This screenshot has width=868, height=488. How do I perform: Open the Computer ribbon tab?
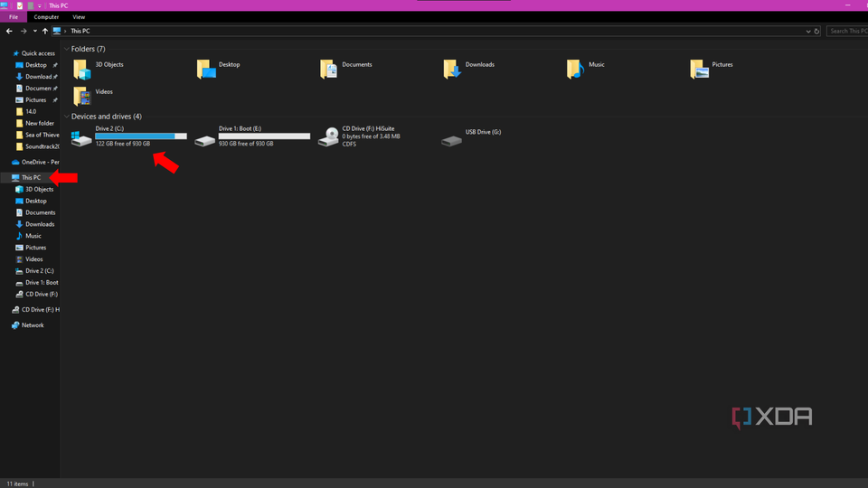(46, 17)
